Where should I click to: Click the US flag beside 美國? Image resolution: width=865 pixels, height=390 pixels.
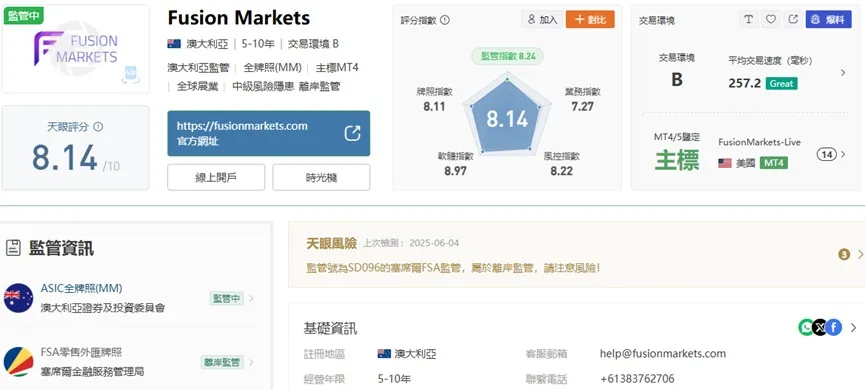pos(724,163)
